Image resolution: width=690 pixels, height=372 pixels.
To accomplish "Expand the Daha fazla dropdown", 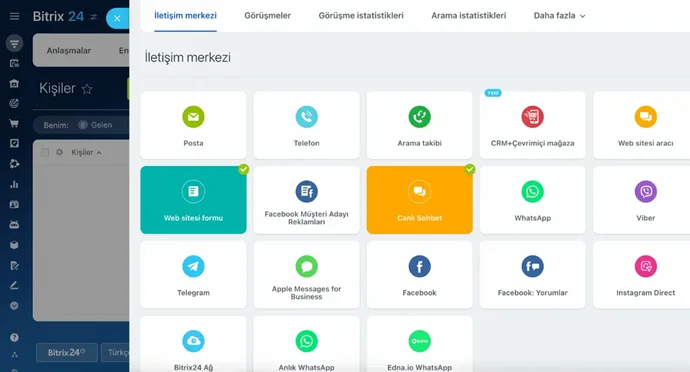I will (x=559, y=16).
